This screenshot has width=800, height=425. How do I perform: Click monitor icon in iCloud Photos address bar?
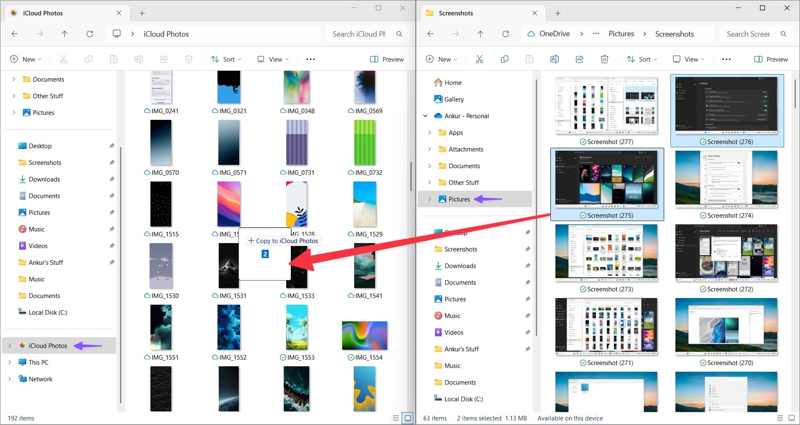point(117,34)
